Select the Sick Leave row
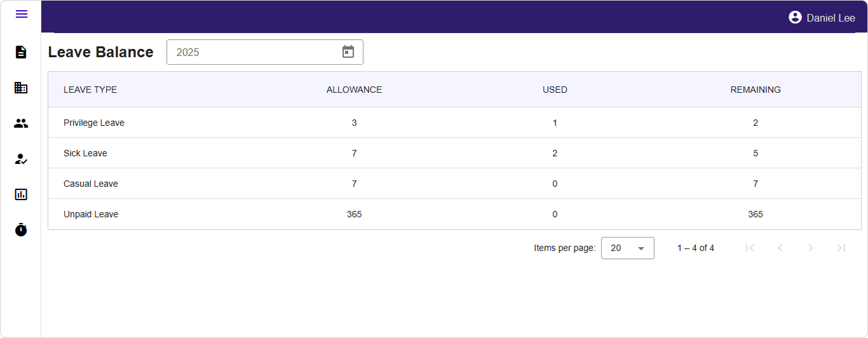Screen dimensions: 868x338 pos(85,153)
